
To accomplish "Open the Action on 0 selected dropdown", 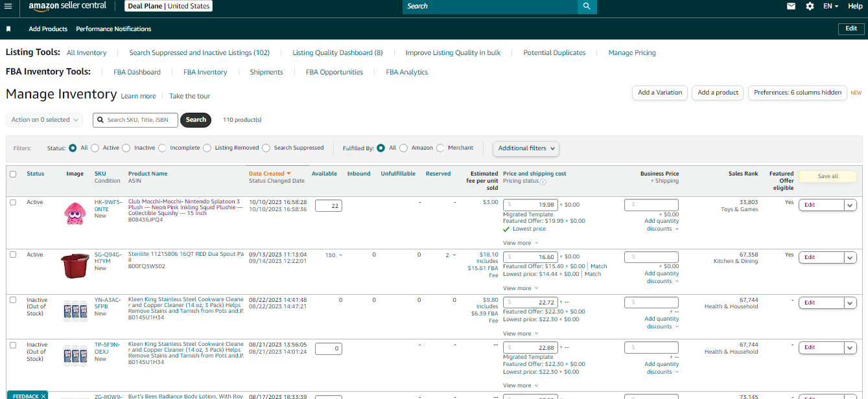I will 45,120.
